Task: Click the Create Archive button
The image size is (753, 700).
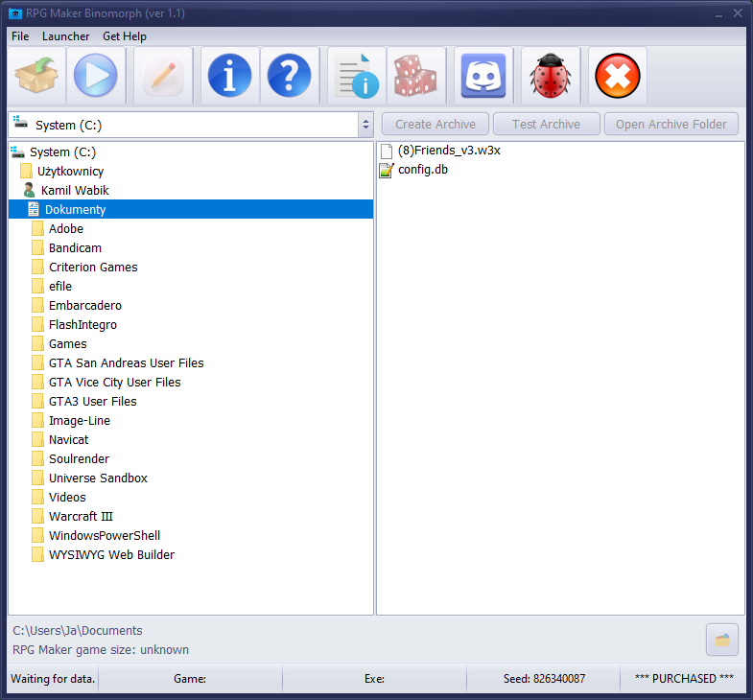Action: pyautogui.click(x=435, y=125)
